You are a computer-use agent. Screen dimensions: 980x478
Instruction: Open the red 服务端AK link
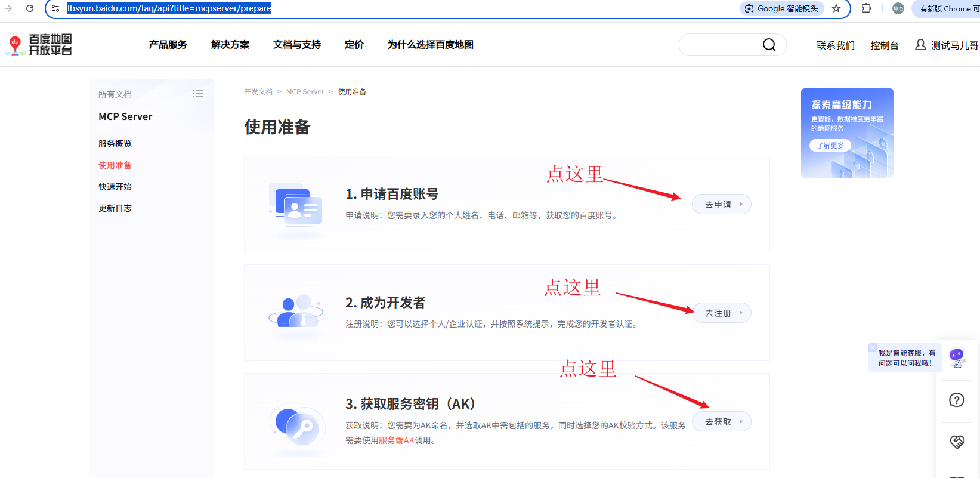click(396, 440)
